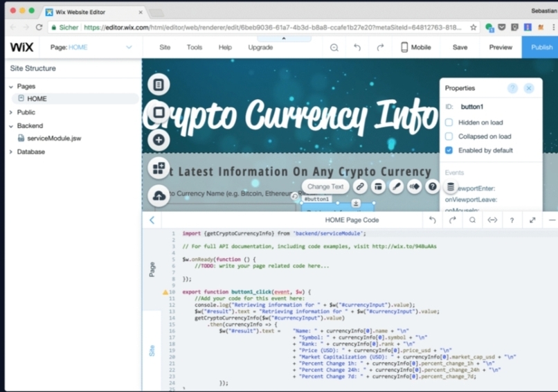Select the Crypto Currency Info title
This screenshot has width=558, height=392.
point(290,116)
